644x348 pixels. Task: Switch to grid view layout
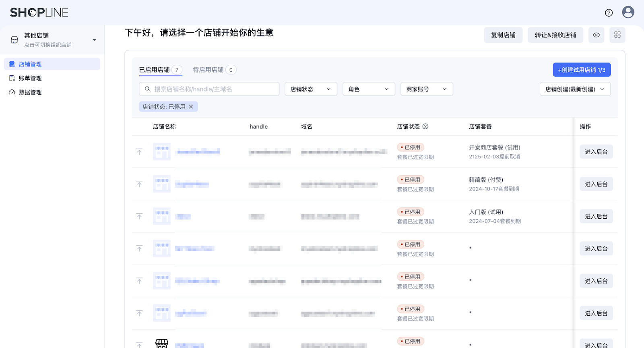617,35
